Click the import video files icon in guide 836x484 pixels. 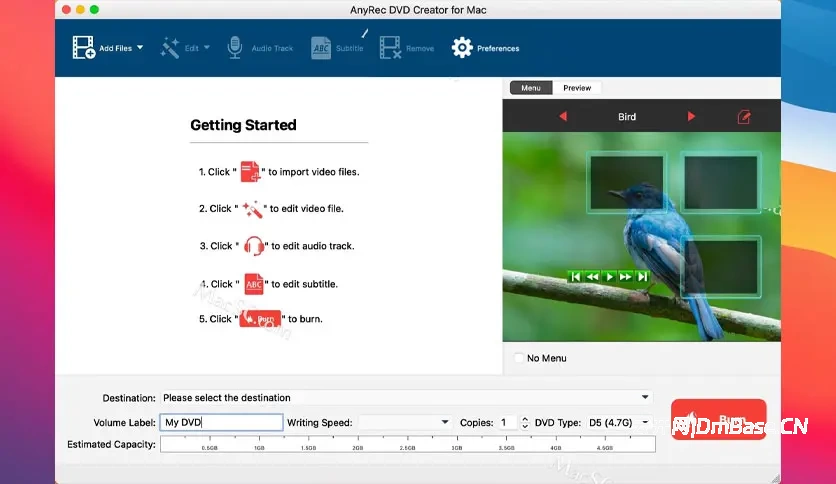250,172
